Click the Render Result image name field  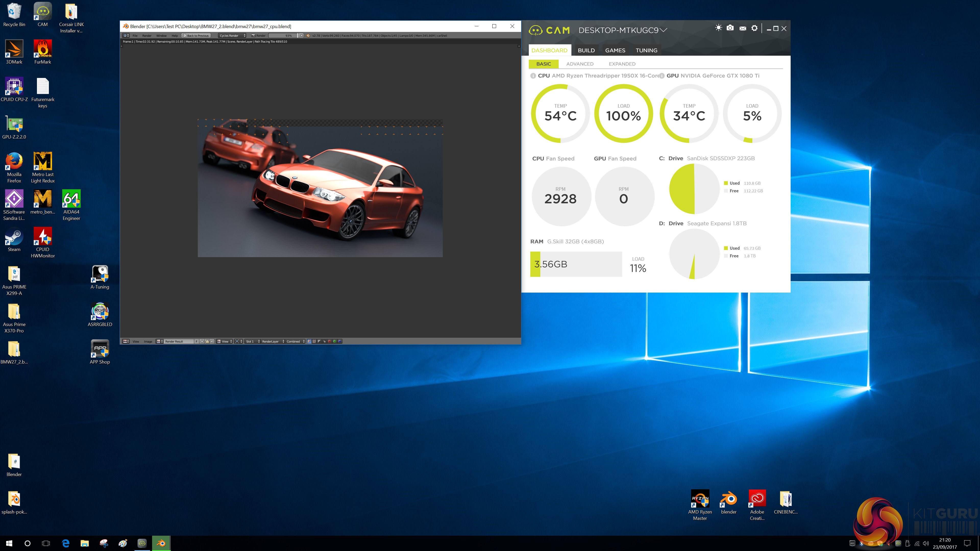tap(179, 342)
